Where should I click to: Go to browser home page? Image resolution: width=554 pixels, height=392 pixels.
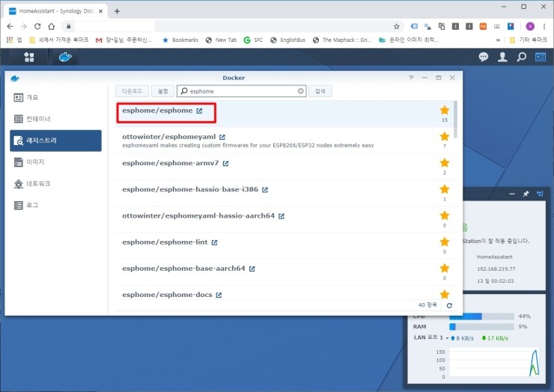click(x=52, y=26)
